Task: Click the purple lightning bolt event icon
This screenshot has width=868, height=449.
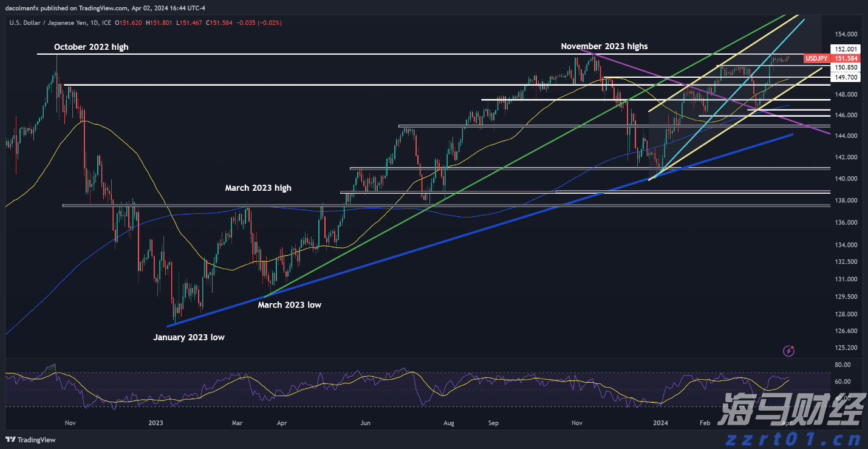Action: point(789,351)
